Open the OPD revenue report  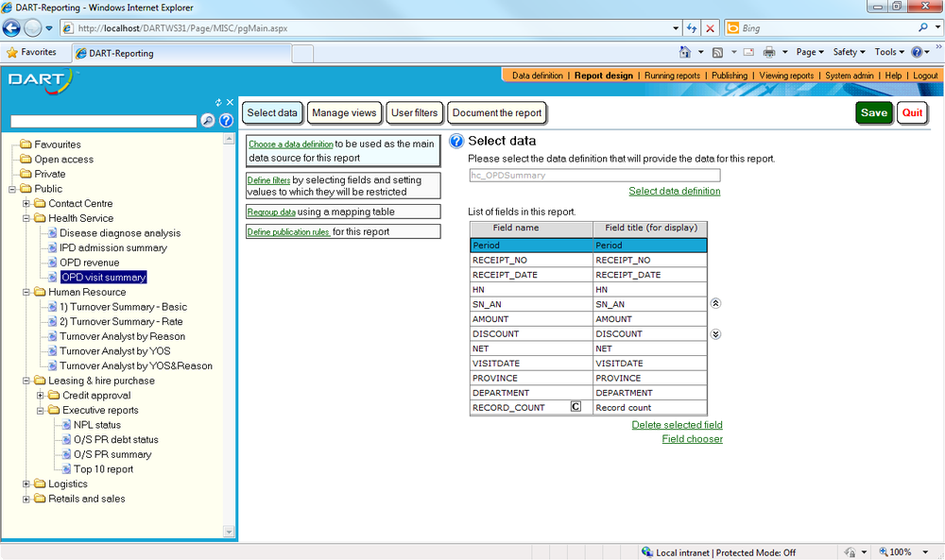click(x=89, y=263)
